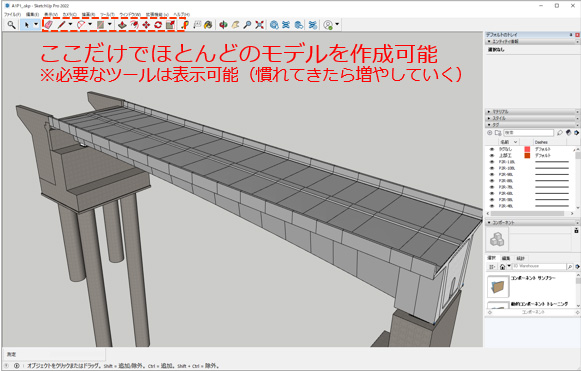Expand the スタイル panel
The height and width of the screenshot is (371, 581).
(x=532, y=118)
